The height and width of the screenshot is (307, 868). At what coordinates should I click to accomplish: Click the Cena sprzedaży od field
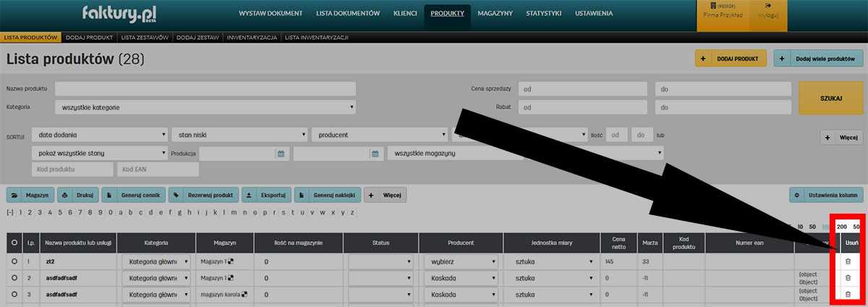point(582,88)
